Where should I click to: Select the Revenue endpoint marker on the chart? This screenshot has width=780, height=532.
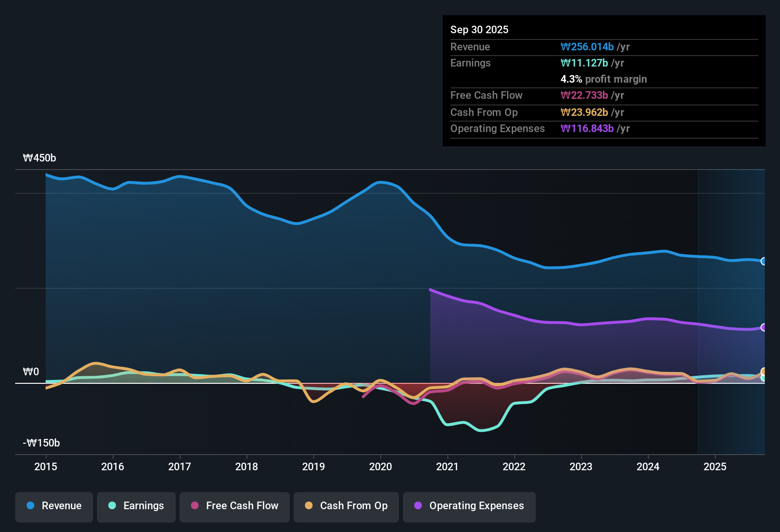tap(764, 261)
